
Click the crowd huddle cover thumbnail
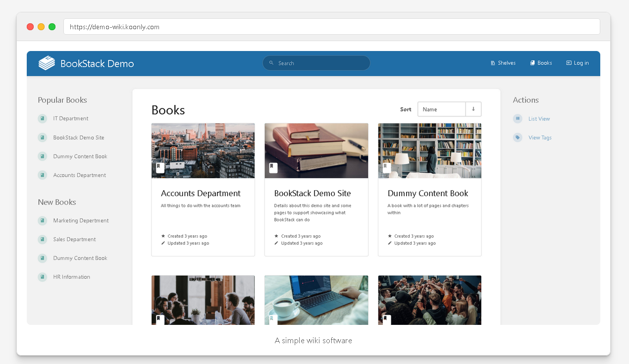pyautogui.click(x=430, y=300)
